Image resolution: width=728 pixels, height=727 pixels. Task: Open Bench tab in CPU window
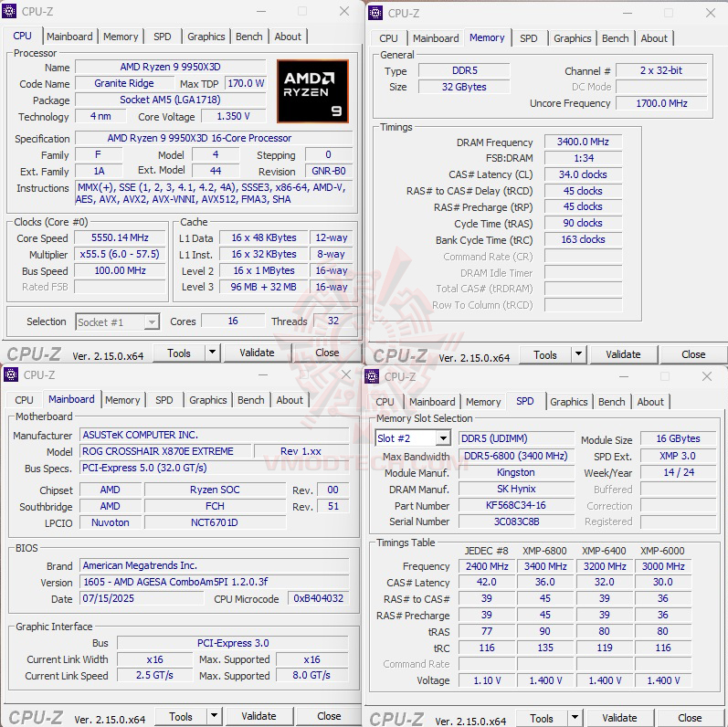(248, 37)
